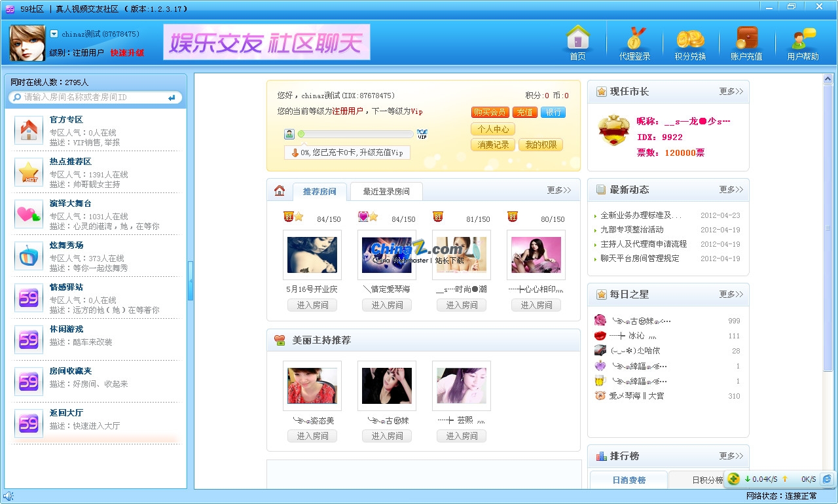838x504 pixels.
Task: Collapse the left sidebar with the splitter handle
Action: 191,280
